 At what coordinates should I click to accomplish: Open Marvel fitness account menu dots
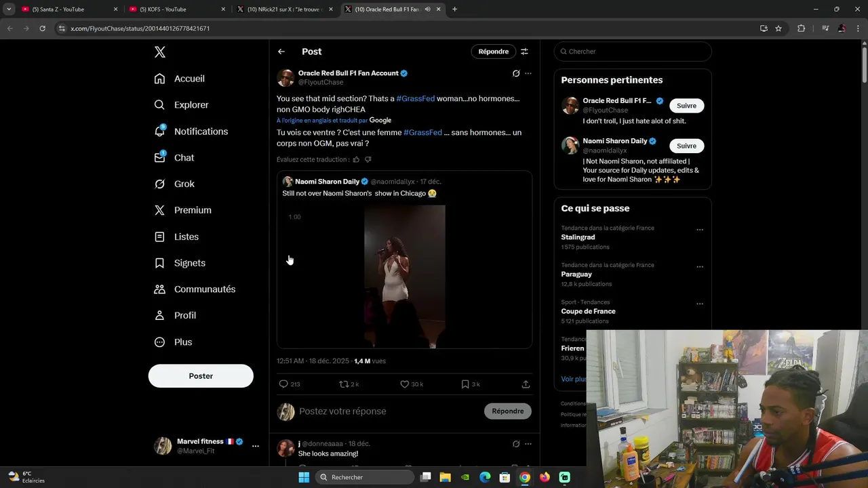point(256,446)
